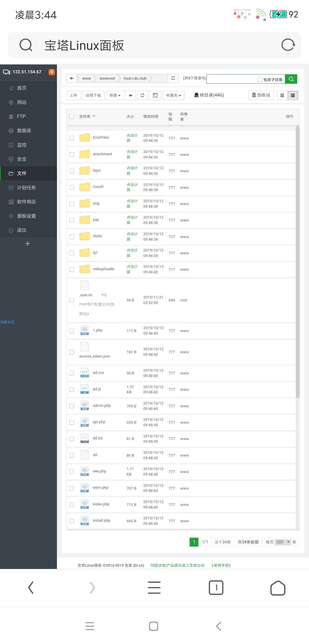Click the eee.php file name
Image resolution: width=309 pixels, height=644 pixels.
(100, 471)
